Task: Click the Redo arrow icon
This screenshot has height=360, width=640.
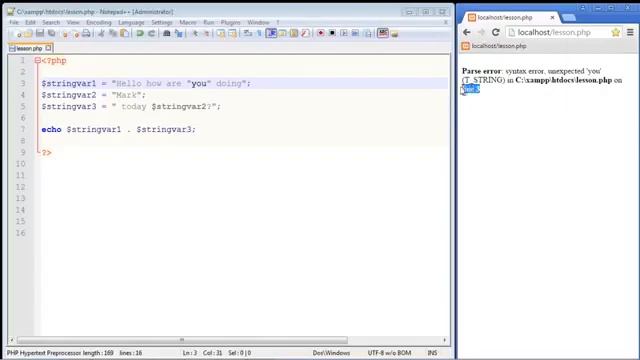Action: point(151,33)
